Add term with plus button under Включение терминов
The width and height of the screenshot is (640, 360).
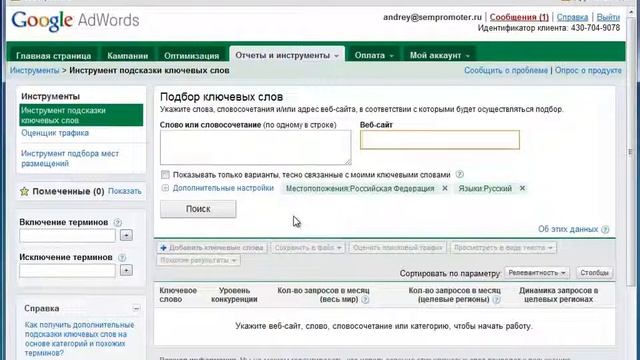[126, 235]
